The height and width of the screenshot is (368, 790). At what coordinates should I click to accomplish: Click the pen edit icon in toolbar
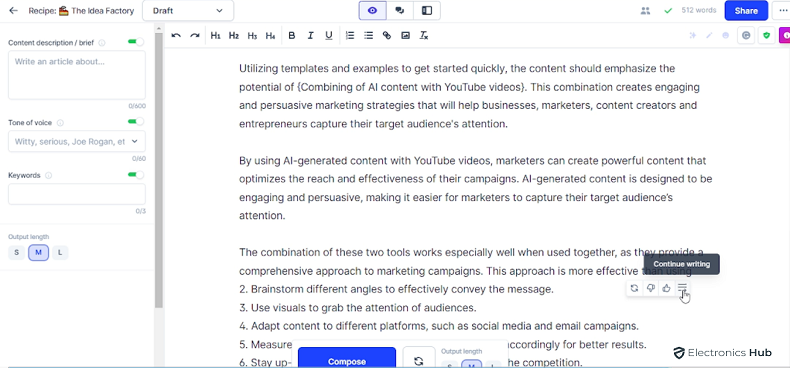point(709,35)
